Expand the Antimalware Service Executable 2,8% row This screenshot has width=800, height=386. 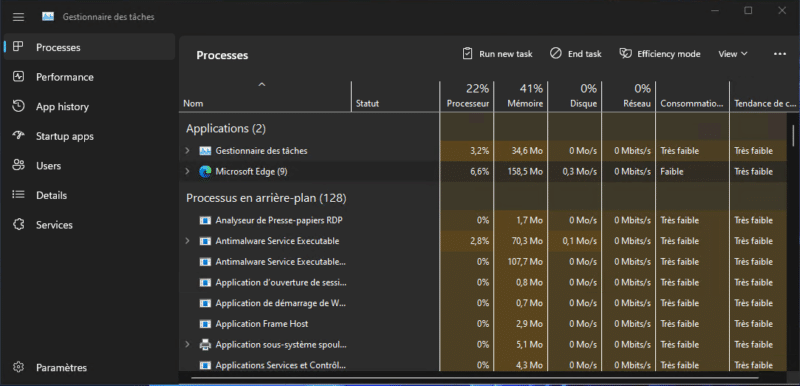click(187, 241)
